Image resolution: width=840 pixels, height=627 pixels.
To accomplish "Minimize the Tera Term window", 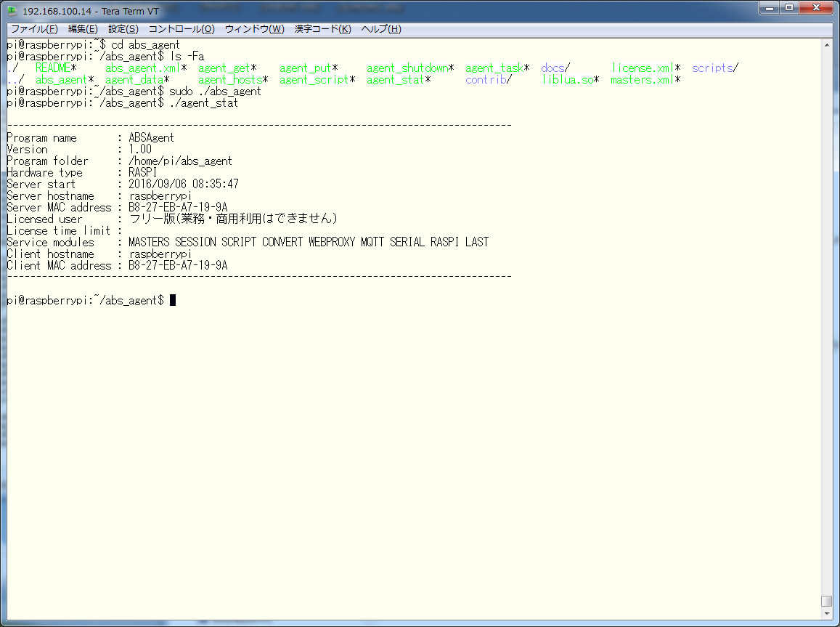I will coord(770,9).
